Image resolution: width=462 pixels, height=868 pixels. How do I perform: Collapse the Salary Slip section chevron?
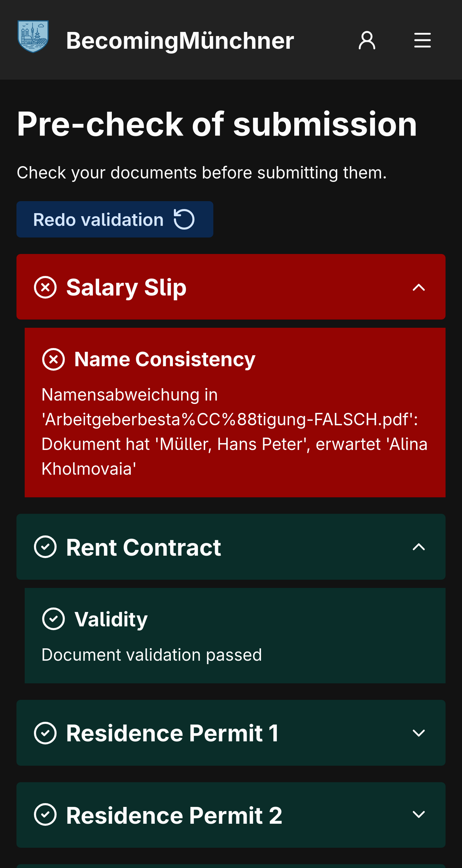(x=419, y=287)
